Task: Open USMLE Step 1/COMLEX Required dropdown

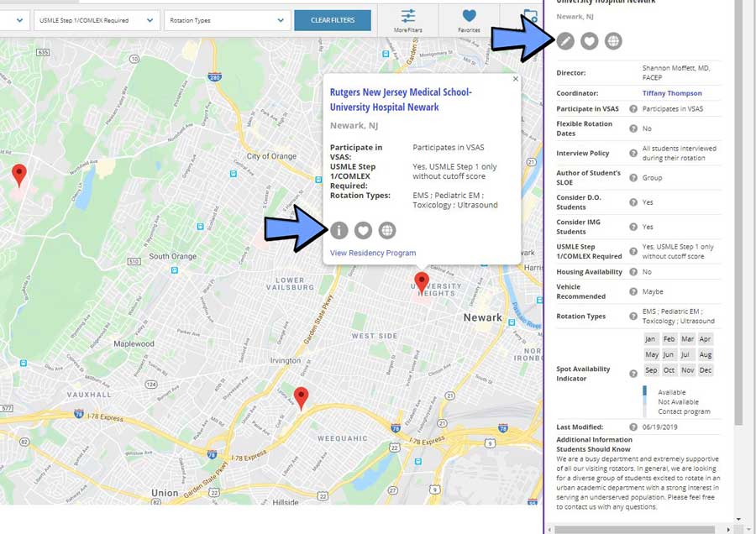Action: 97,21
